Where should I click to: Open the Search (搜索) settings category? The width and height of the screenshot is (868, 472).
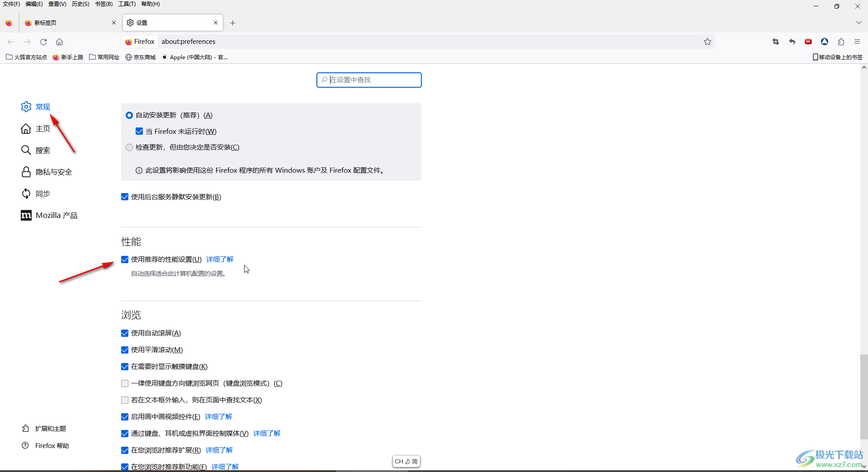pyautogui.click(x=36, y=150)
